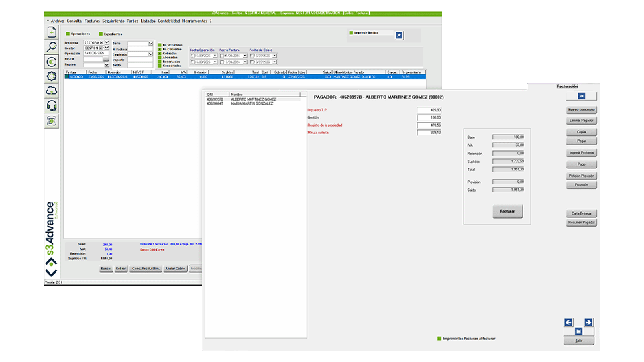Click the Copiar button
Screen dimensions: 644x362
(x=581, y=132)
